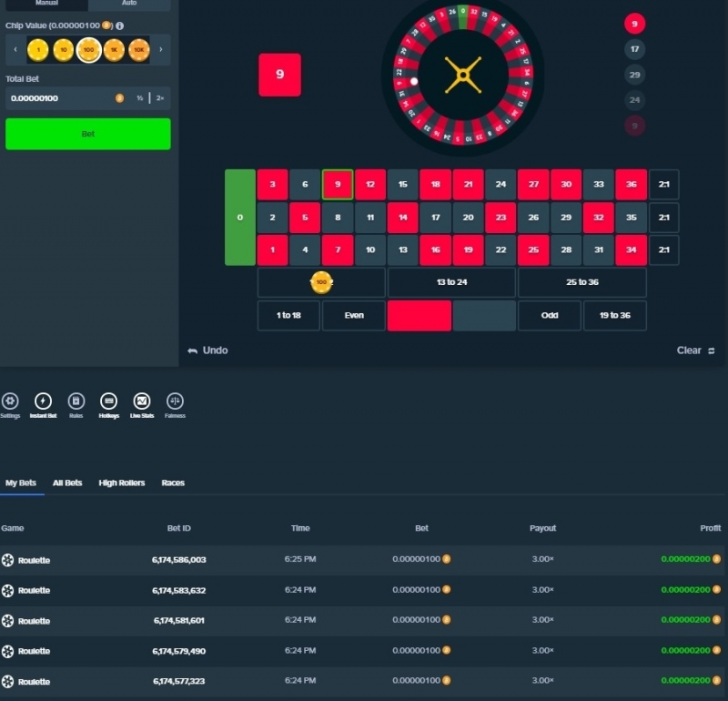Select the 10 value chip
This screenshot has height=701, width=728.
[x=63, y=50]
